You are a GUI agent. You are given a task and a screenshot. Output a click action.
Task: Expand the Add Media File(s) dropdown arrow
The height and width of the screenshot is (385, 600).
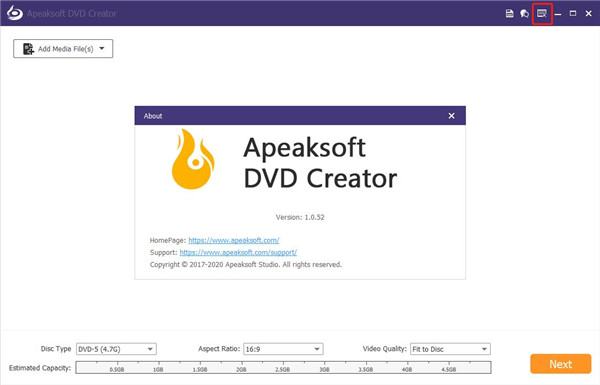pyautogui.click(x=102, y=48)
